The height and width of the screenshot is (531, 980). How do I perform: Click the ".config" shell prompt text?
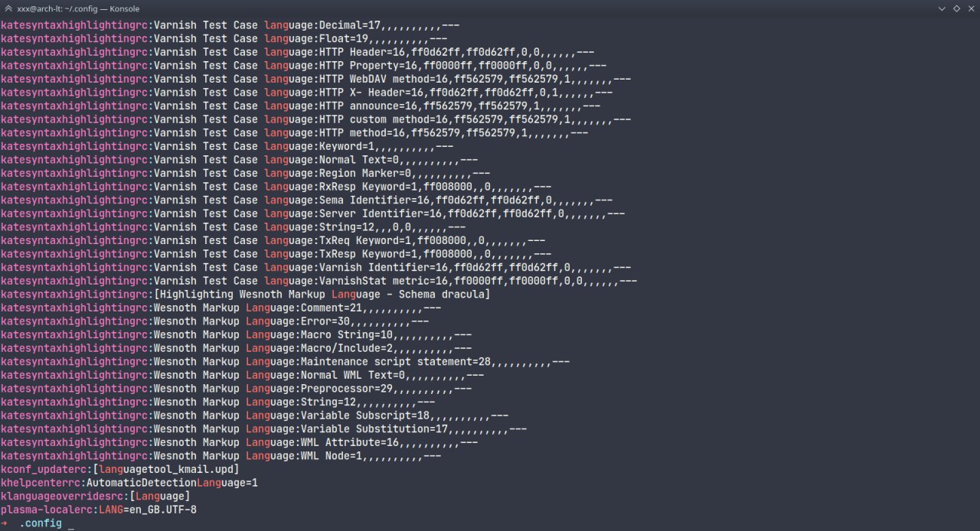click(40, 523)
